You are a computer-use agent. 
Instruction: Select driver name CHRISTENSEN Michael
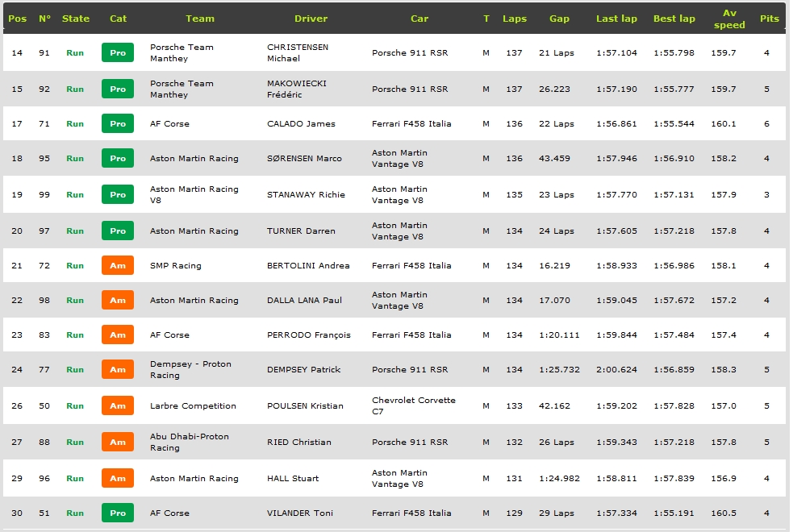click(x=298, y=53)
